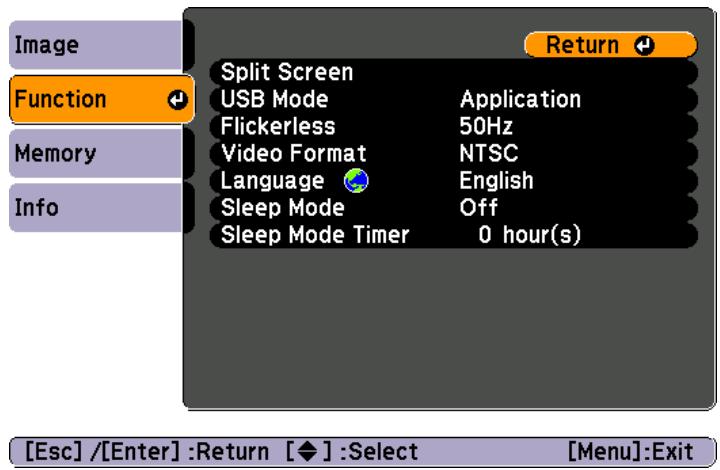This screenshot has height=470, width=720.
Task: Select the Flickerless setting
Action: 454,126
